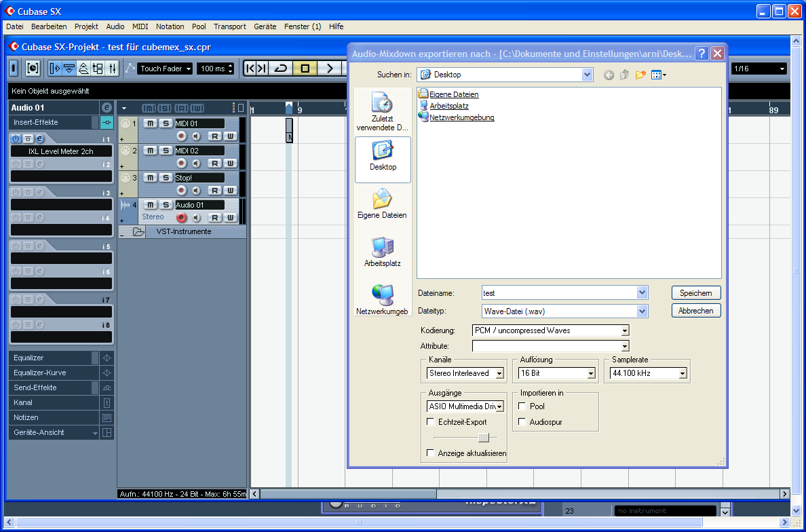Select Arbeitsplatz in the places bar
This screenshot has width=806, height=532.
click(383, 251)
